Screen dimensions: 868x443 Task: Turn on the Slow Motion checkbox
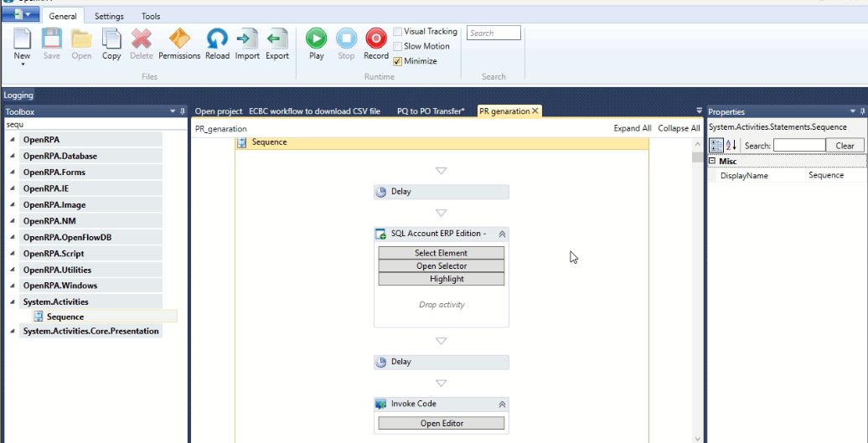pyautogui.click(x=397, y=46)
